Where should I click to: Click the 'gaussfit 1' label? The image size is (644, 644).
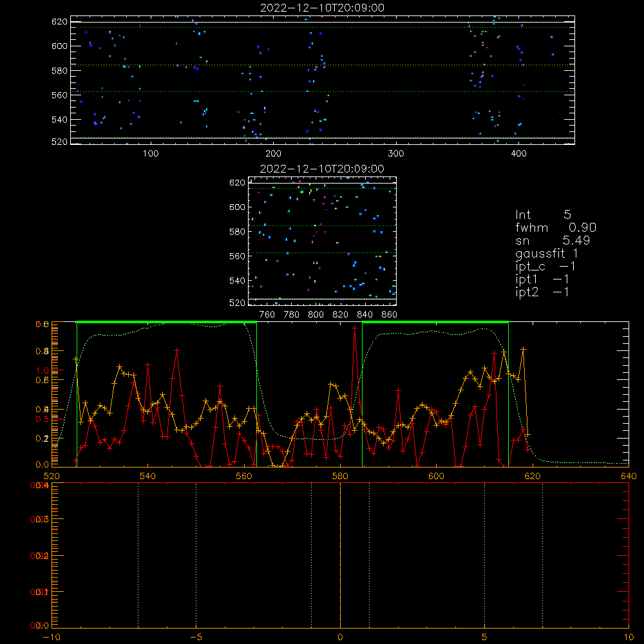tap(547, 254)
